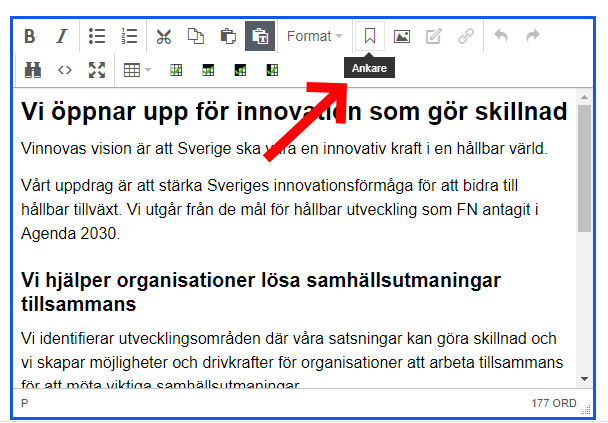Click the paragraph starting 'Vårt uppdrag är att stärka'
Viewport: 608px width, 423px height.
(x=280, y=209)
